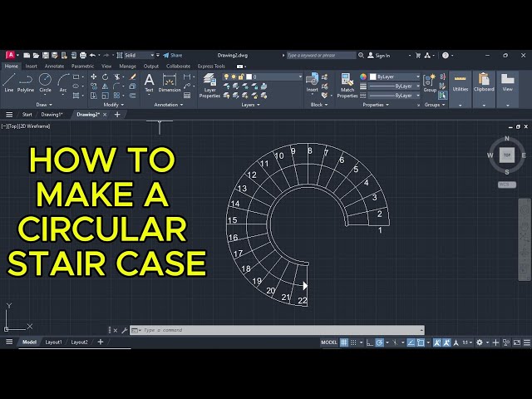Expand the Modify panel
The width and height of the screenshot is (532, 399).
pyautogui.click(x=114, y=105)
